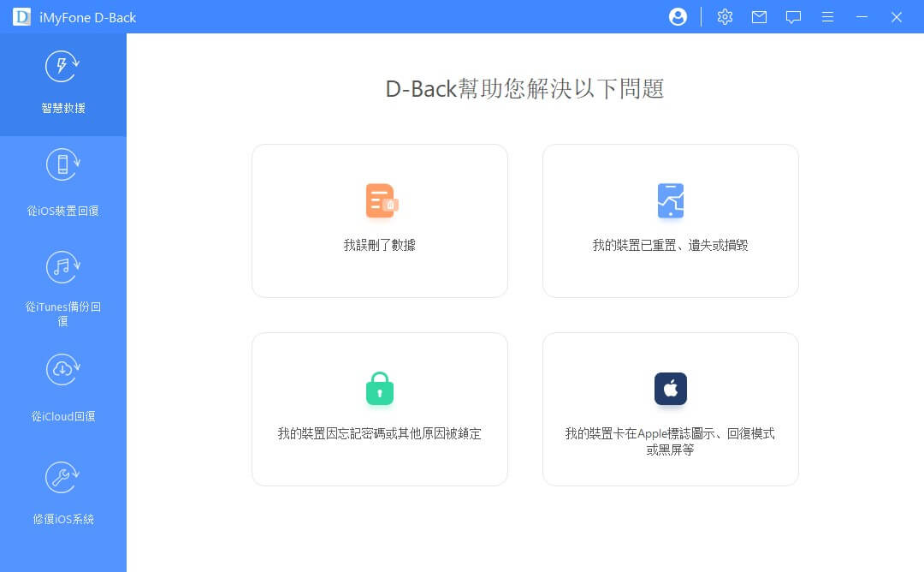Switch to the 從iCloud回復 tab label
The height and width of the screenshot is (572, 924).
click(x=63, y=416)
